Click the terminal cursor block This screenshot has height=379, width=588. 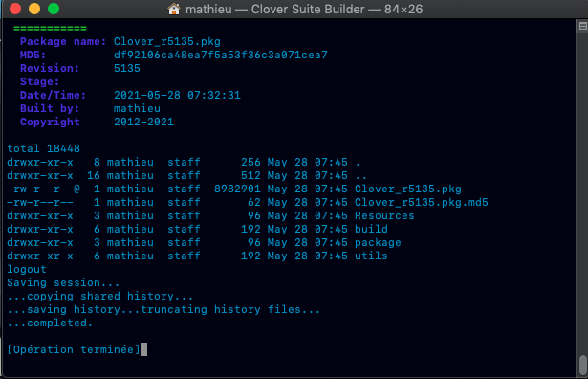pyautogui.click(x=143, y=349)
